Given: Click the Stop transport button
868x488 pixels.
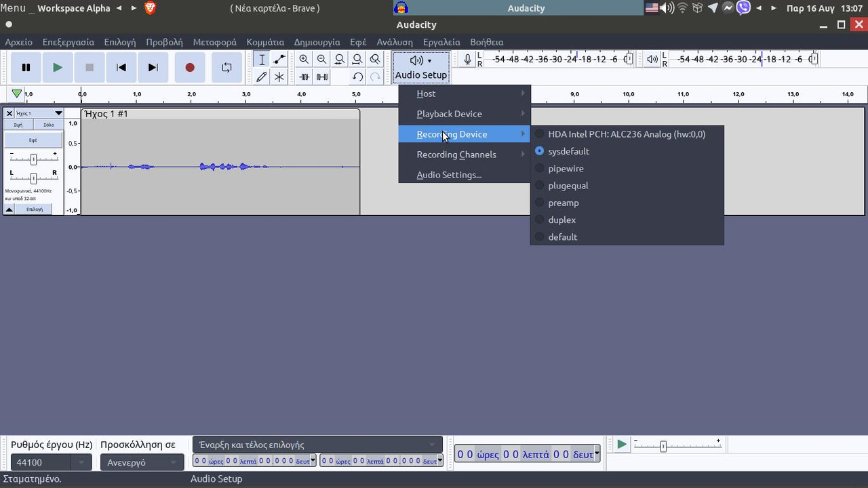Looking at the screenshot, I should (90, 67).
